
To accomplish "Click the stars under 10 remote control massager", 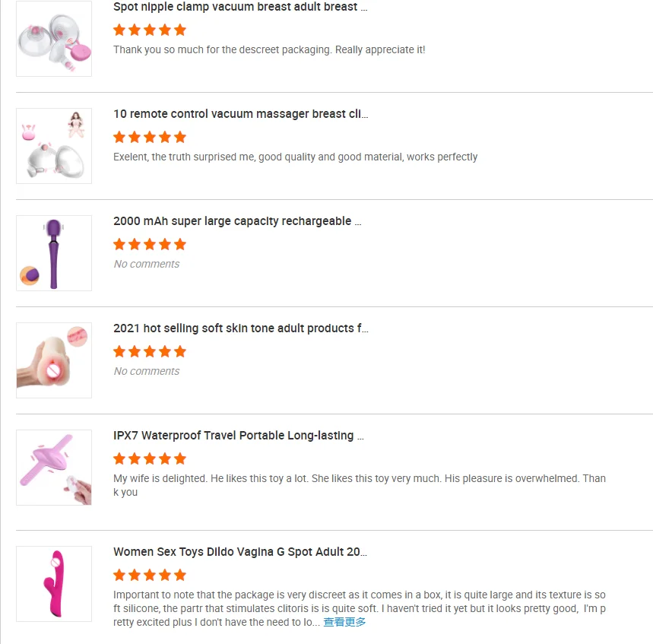I will pyautogui.click(x=150, y=138).
